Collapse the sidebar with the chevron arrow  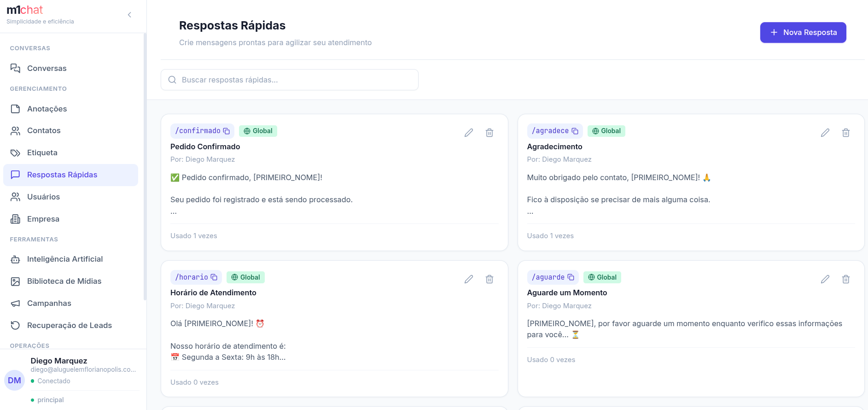(129, 15)
